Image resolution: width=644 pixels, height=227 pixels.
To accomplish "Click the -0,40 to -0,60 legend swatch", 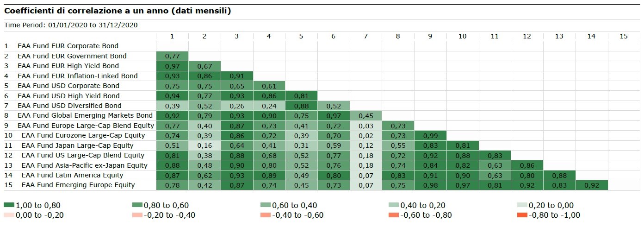I will [266, 215].
